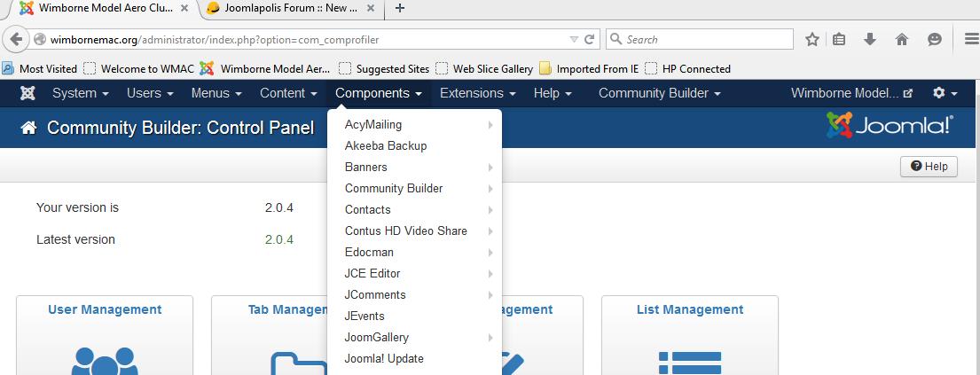Open the User Management link
980x375 pixels.
(105, 310)
